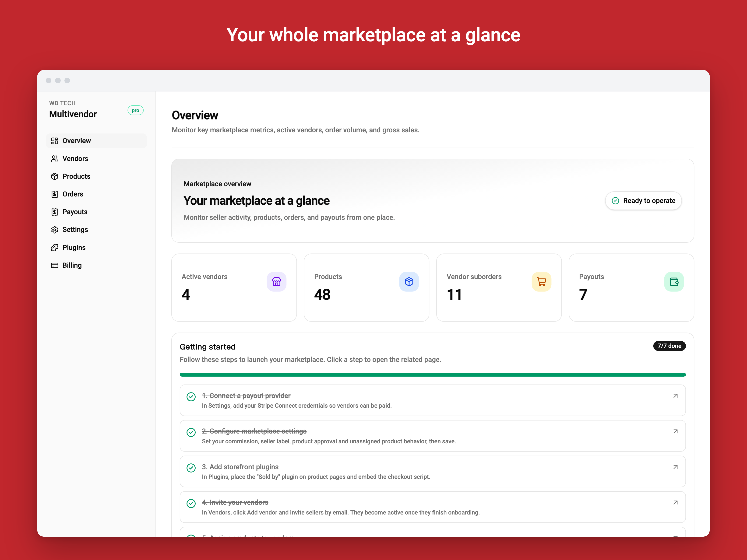Viewport: 747px width, 560px height.
Task: Open step 2. Configure marketplace settings
Action: pyautogui.click(x=433, y=436)
